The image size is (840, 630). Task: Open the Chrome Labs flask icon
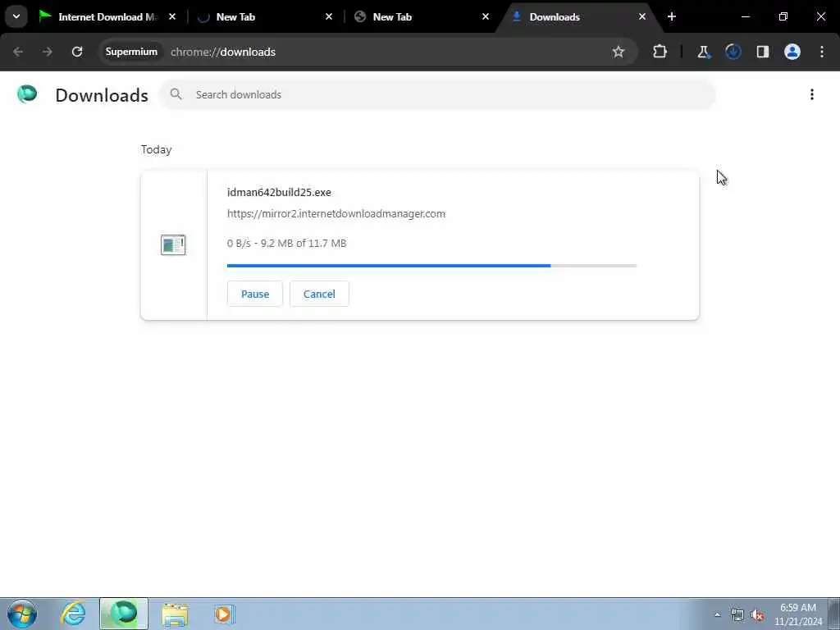[x=703, y=52]
